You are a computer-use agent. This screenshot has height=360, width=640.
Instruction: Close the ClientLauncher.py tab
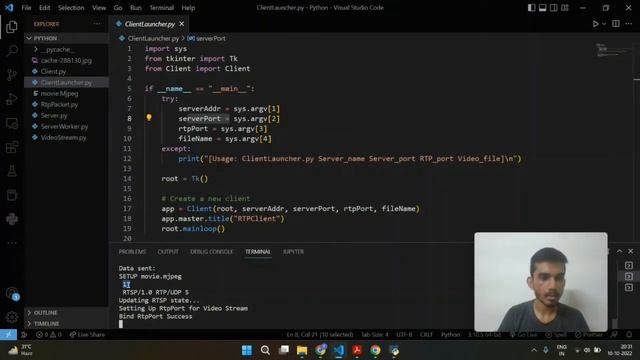182,24
